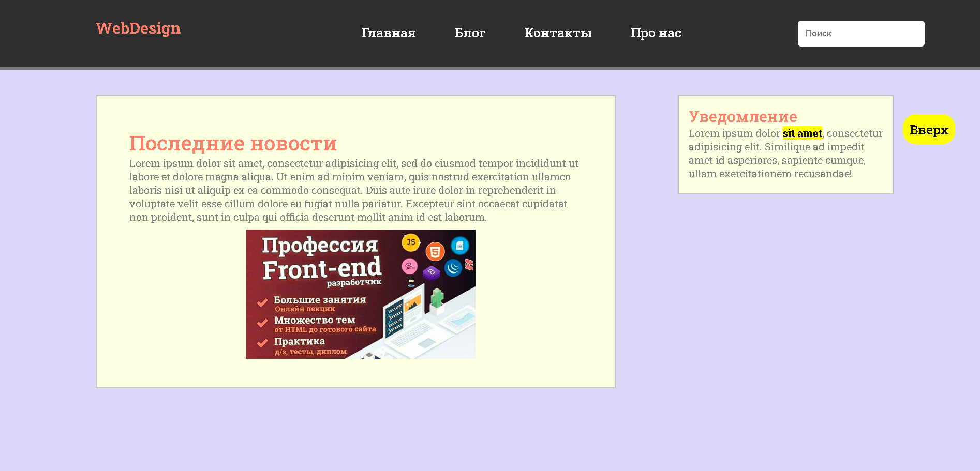This screenshot has height=471, width=980.
Task: Click the checkmark beside Практика
Action: [x=262, y=343]
